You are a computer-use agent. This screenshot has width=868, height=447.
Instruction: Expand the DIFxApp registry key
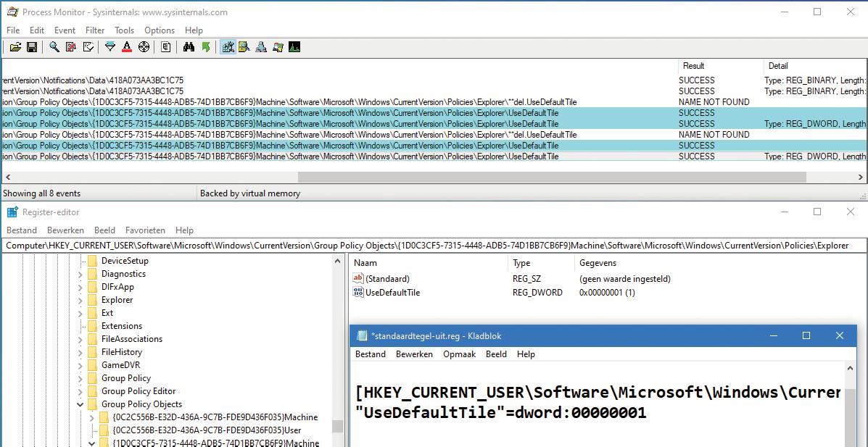(x=80, y=287)
